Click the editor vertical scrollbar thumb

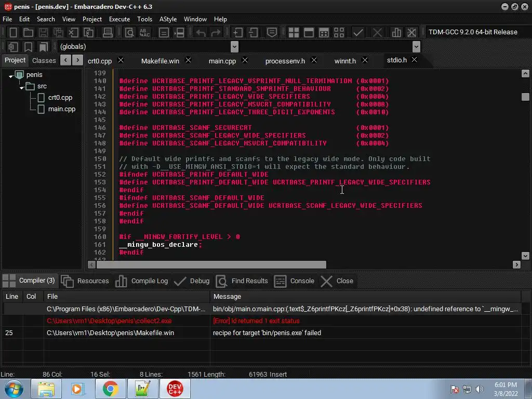[x=525, y=97]
